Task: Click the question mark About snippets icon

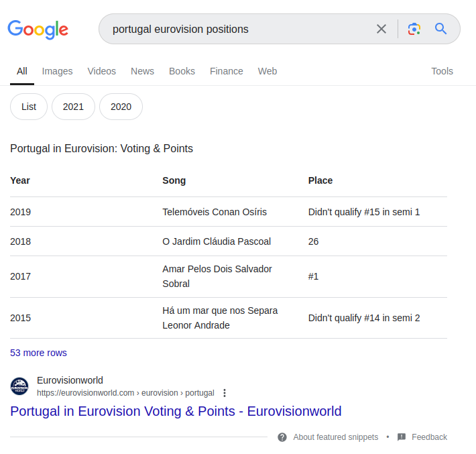Action: coord(282,437)
